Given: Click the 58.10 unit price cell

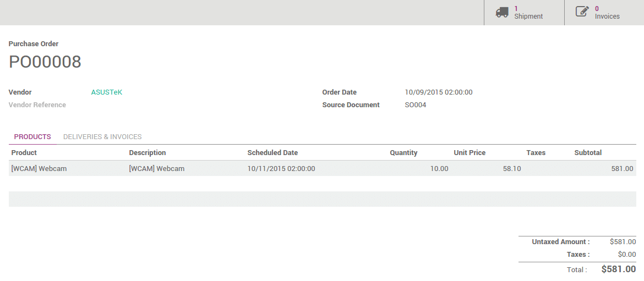Looking at the screenshot, I should coord(512,169).
